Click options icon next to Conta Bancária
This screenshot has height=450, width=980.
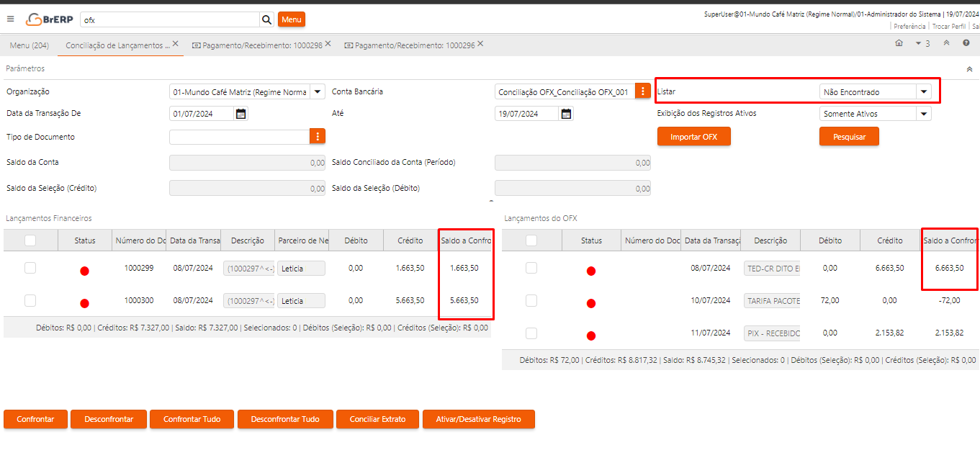point(643,91)
